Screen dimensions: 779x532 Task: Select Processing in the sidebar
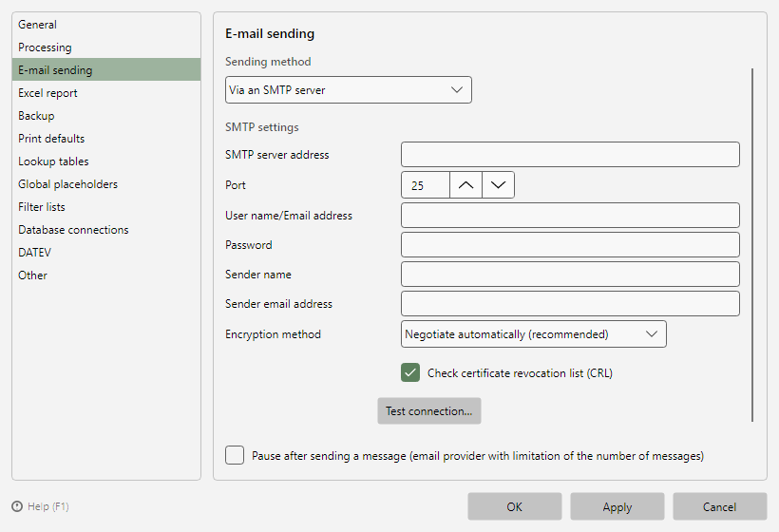pos(106,47)
